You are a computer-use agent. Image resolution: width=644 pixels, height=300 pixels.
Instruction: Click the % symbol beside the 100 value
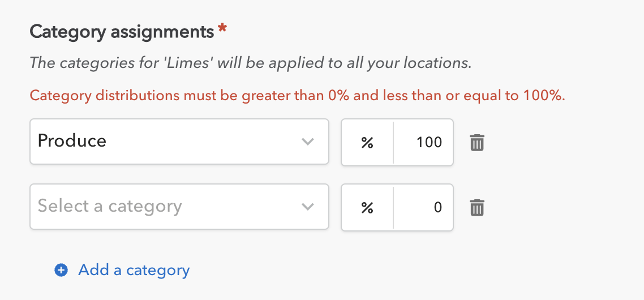[x=367, y=143]
